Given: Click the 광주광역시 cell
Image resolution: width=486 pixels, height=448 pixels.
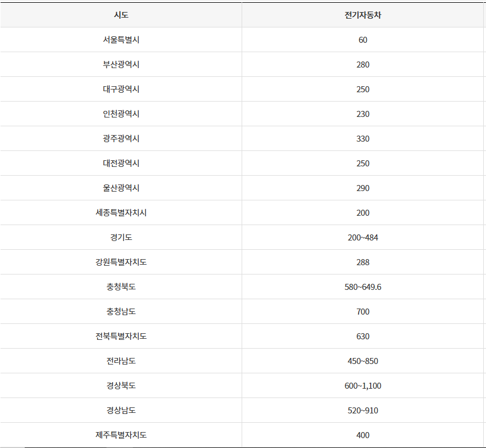Looking at the screenshot, I should click(121, 138).
